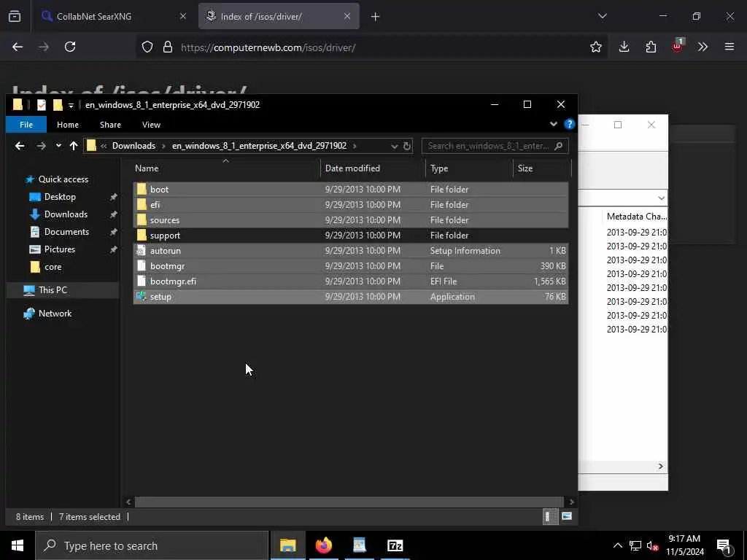Select Network in navigation pane
The height and width of the screenshot is (560, 747).
pos(55,314)
